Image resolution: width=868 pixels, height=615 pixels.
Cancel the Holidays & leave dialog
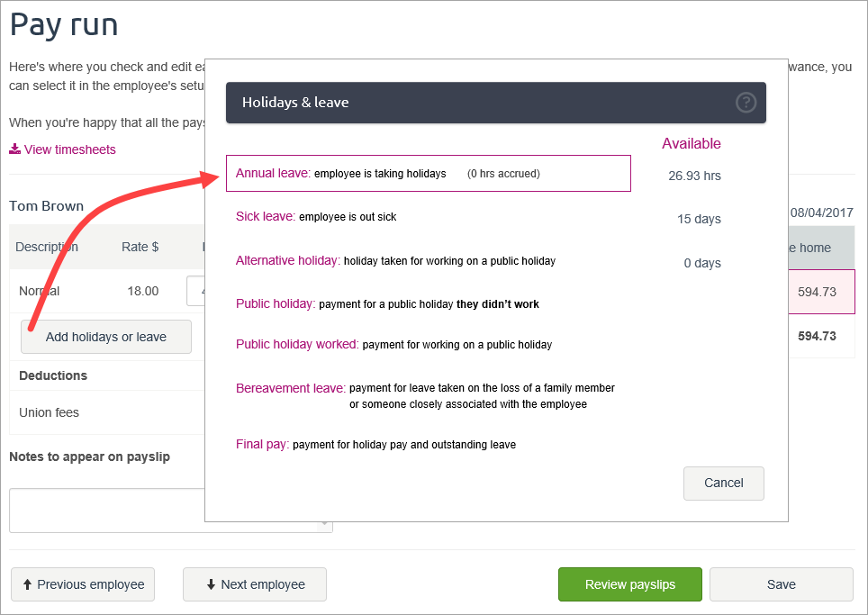(x=723, y=483)
